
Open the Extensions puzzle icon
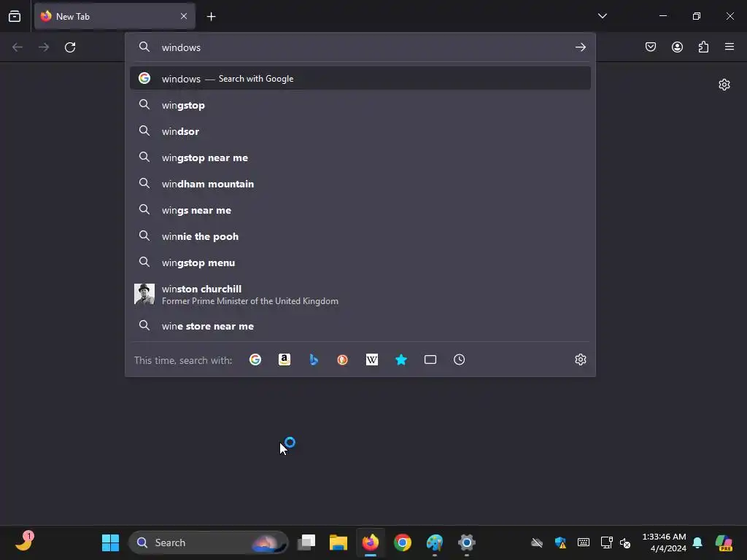704,47
